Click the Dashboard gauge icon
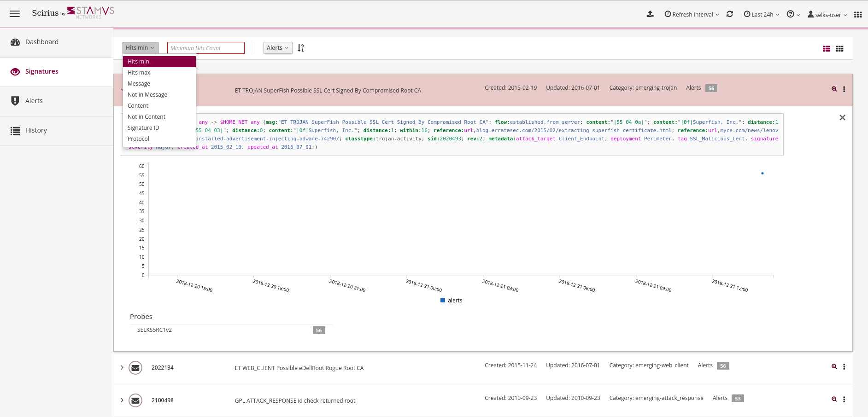The image size is (868, 417). (x=15, y=42)
